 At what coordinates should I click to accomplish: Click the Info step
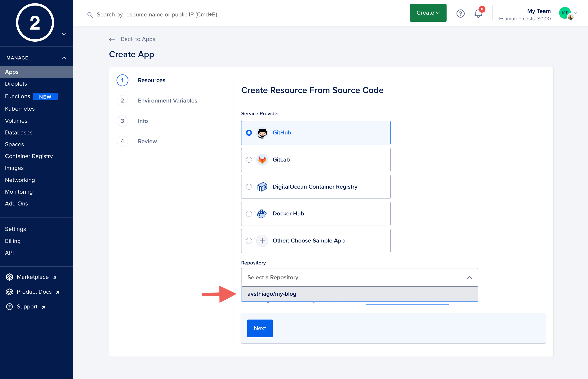pos(143,121)
